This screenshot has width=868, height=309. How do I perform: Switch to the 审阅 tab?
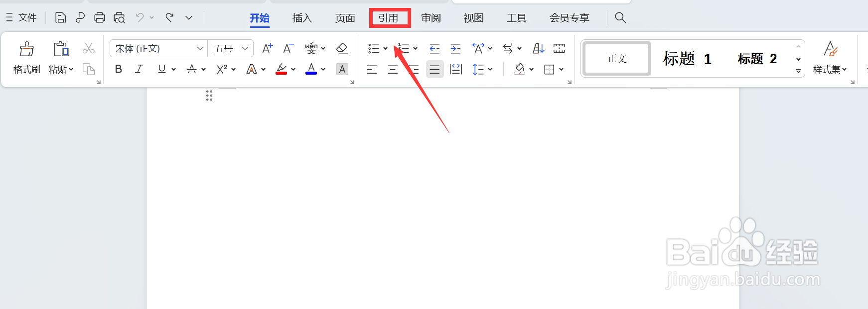pos(431,18)
